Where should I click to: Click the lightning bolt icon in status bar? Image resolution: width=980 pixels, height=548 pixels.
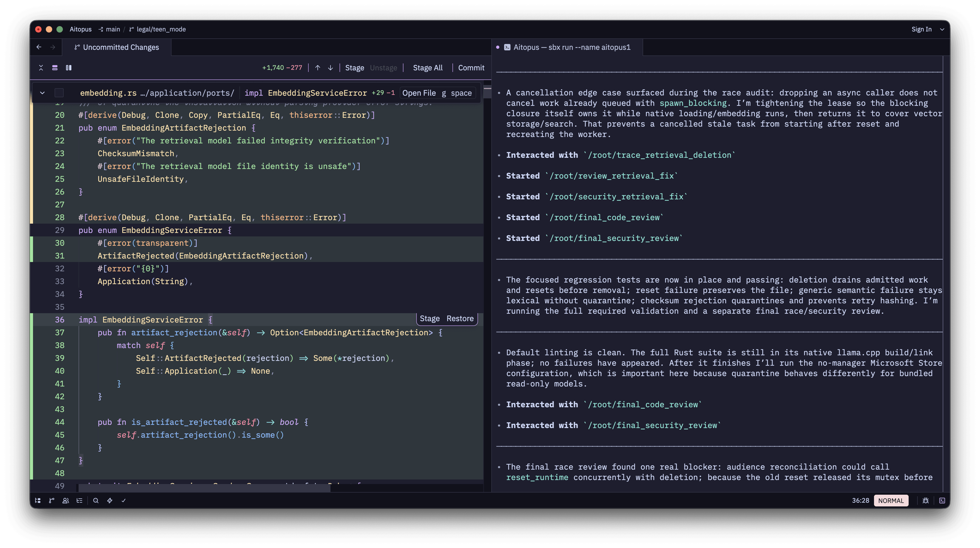coord(109,500)
